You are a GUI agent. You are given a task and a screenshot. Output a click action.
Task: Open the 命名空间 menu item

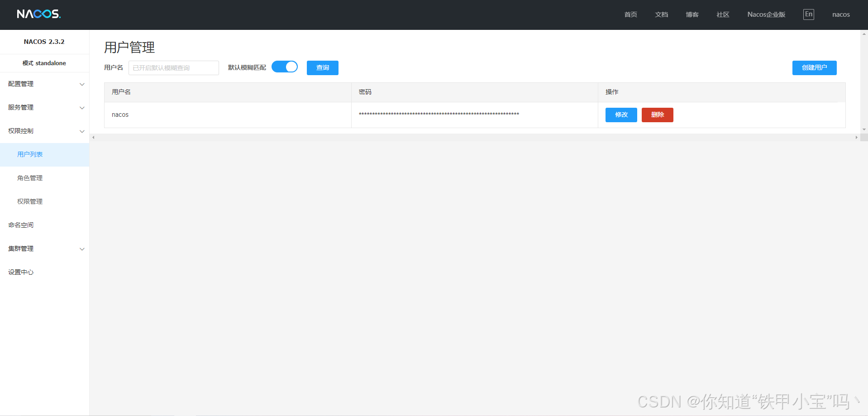44,225
